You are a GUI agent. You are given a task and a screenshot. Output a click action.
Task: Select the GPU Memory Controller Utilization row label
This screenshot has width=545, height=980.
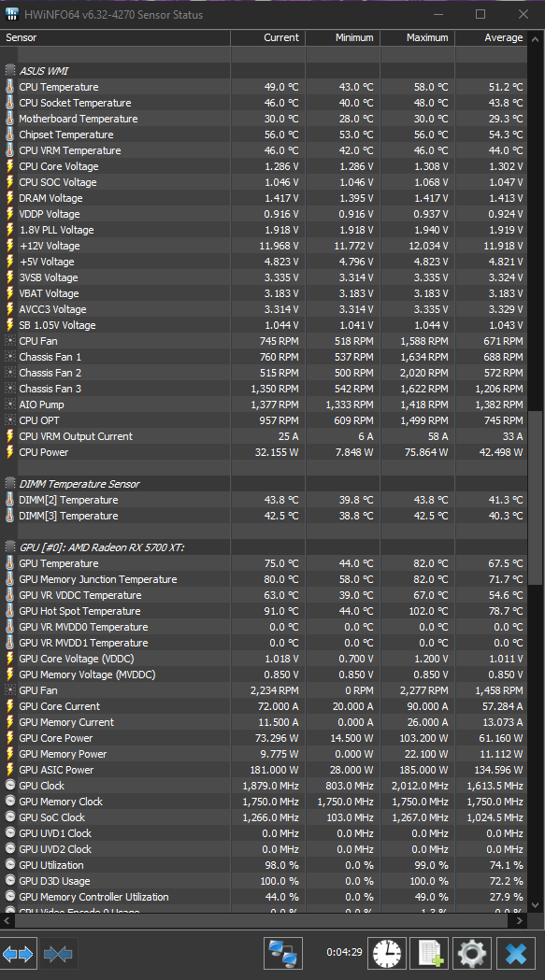(x=93, y=897)
